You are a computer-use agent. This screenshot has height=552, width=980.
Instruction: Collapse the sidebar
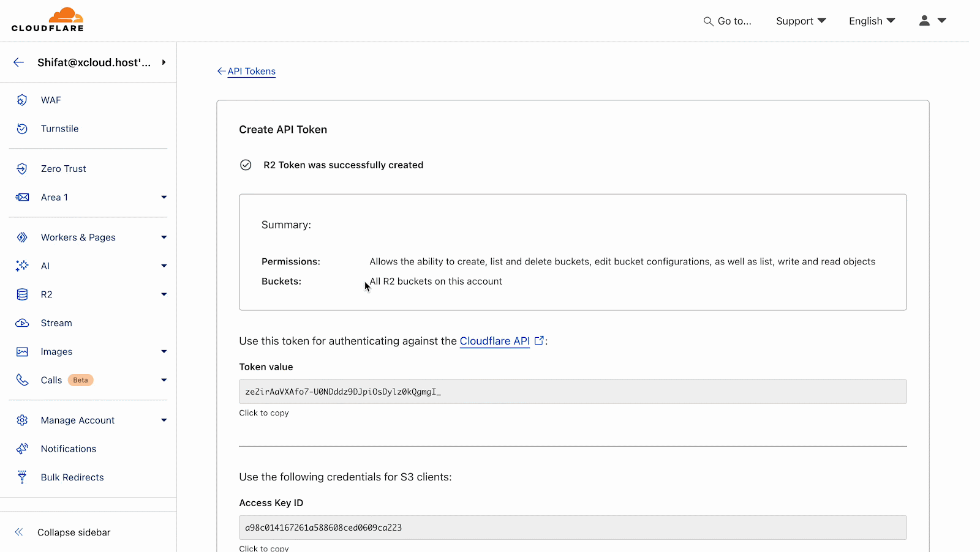(x=73, y=532)
